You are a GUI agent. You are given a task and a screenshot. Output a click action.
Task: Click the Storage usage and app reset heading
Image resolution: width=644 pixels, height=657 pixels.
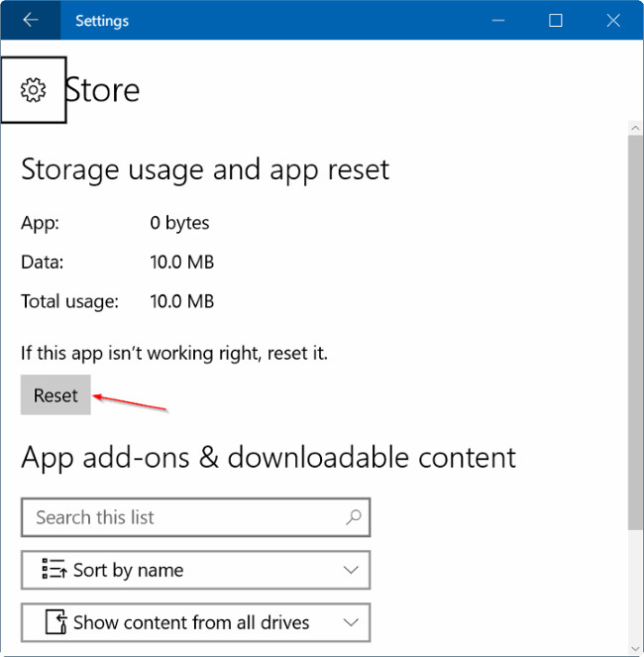(205, 169)
